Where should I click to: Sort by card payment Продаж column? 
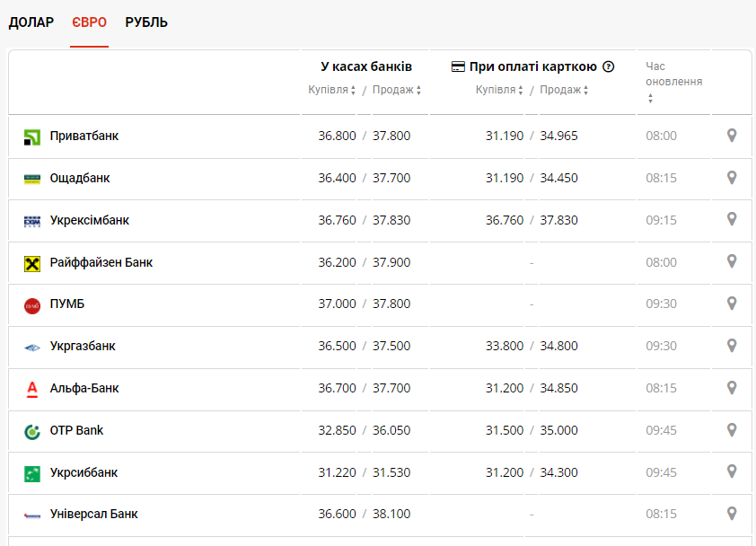(x=564, y=90)
